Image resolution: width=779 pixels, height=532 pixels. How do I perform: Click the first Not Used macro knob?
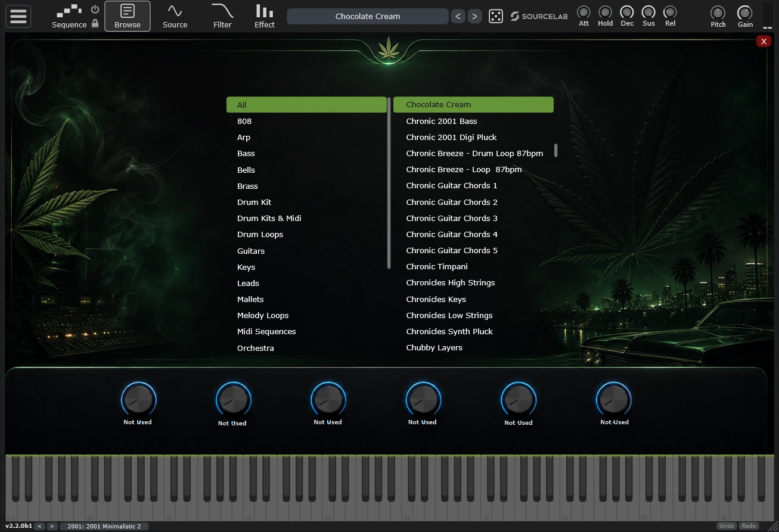[138, 399]
